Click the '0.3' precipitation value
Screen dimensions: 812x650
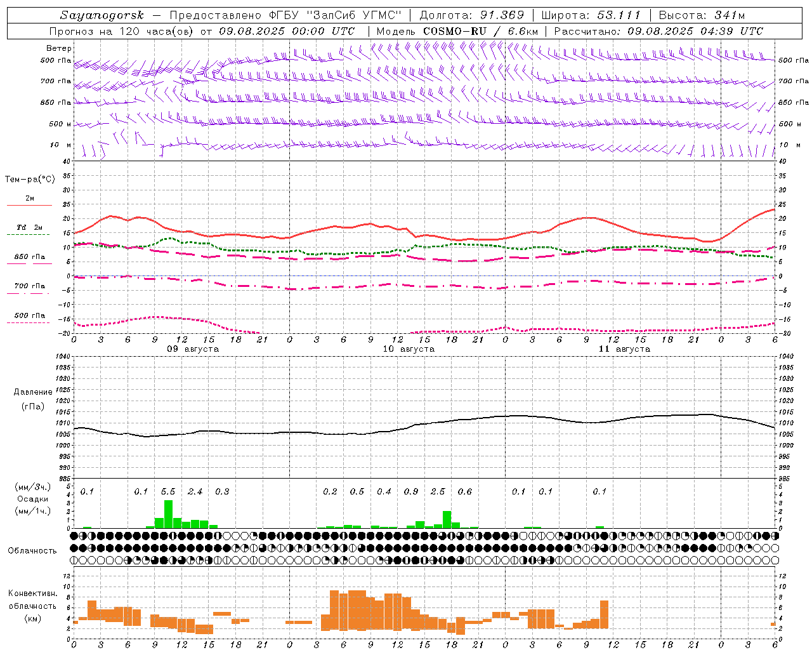pyautogui.click(x=222, y=491)
